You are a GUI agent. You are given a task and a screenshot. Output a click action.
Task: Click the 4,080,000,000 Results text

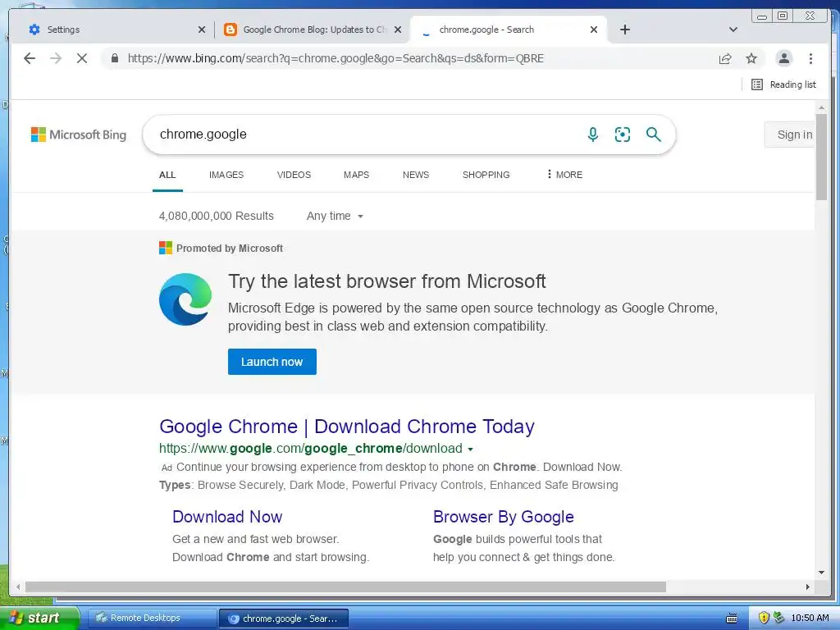(x=216, y=216)
